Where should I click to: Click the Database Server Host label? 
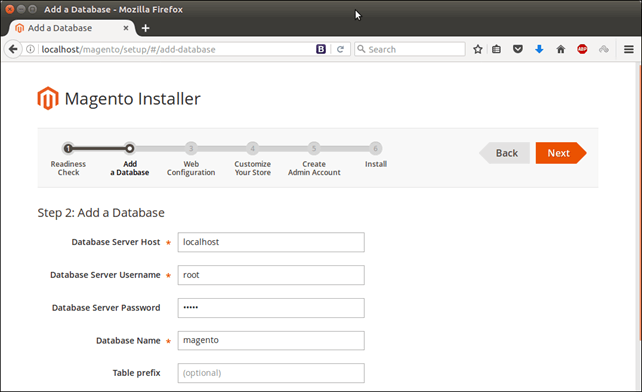116,242
